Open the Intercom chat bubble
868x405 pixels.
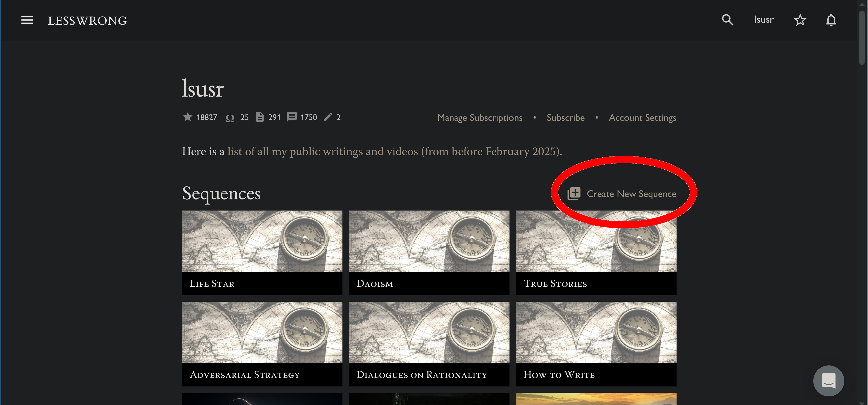click(x=828, y=381)
